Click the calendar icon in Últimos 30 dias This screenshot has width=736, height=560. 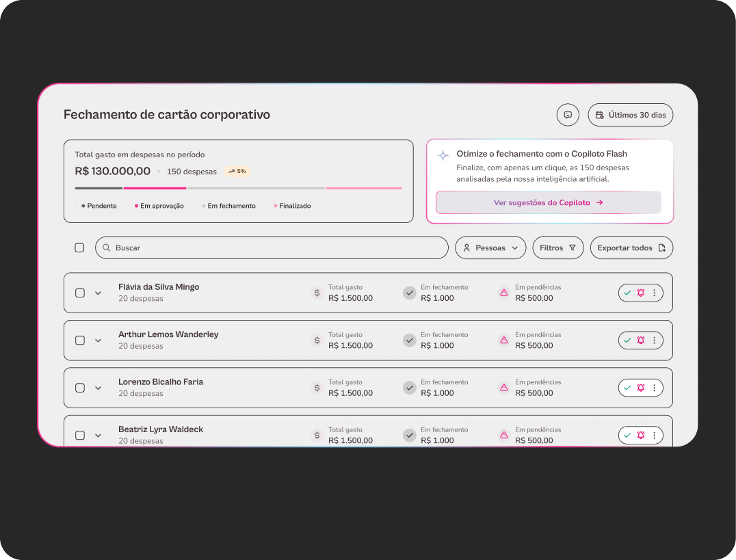point(599,114)
